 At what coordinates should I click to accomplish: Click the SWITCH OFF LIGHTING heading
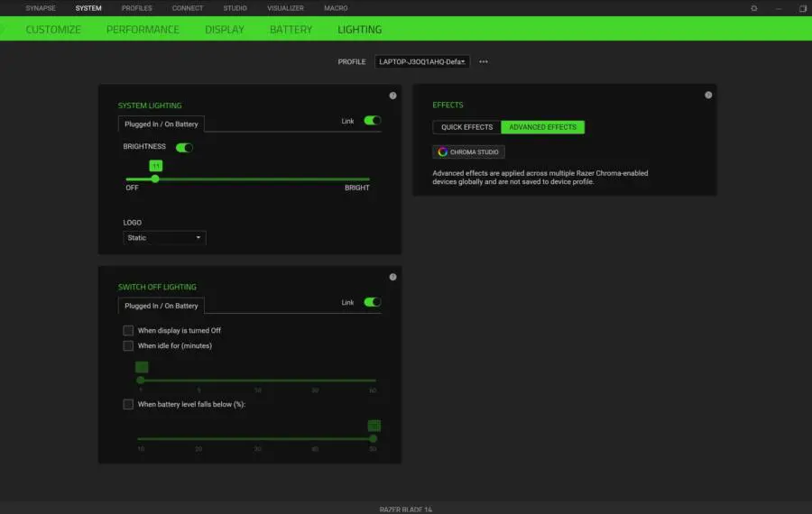(157, 288)
